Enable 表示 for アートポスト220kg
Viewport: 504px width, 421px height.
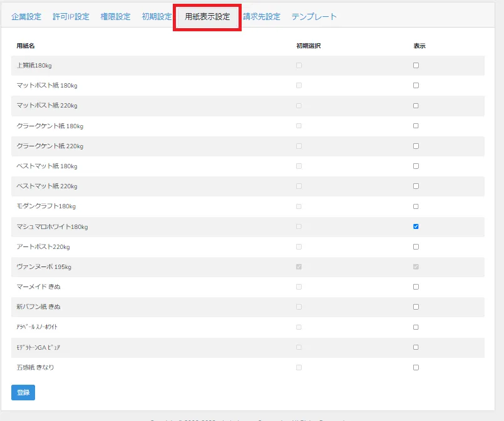[x=416, y=246]
